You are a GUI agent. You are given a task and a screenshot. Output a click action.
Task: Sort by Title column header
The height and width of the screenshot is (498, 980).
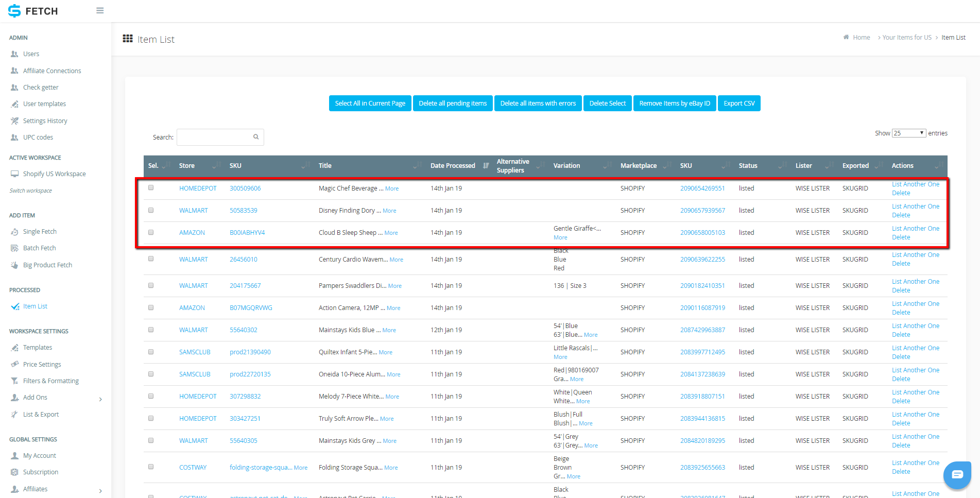click(x=370, y=166)
